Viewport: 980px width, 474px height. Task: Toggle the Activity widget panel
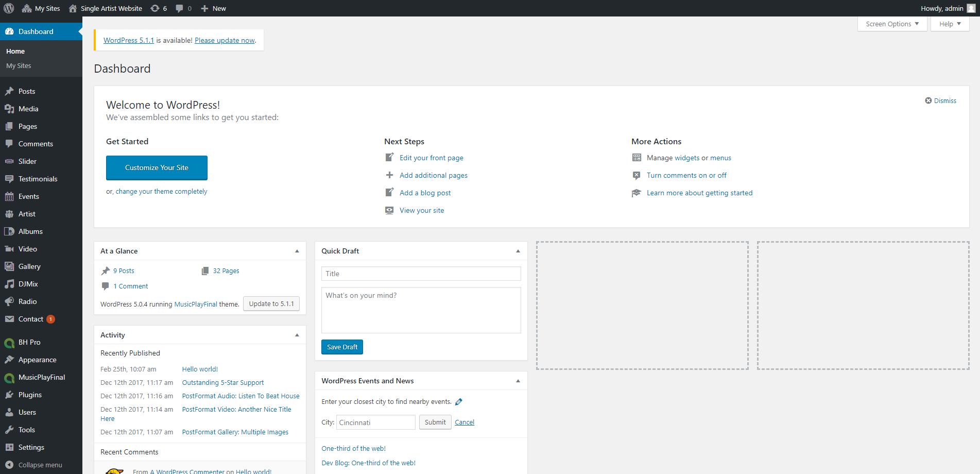pos(297,335)
